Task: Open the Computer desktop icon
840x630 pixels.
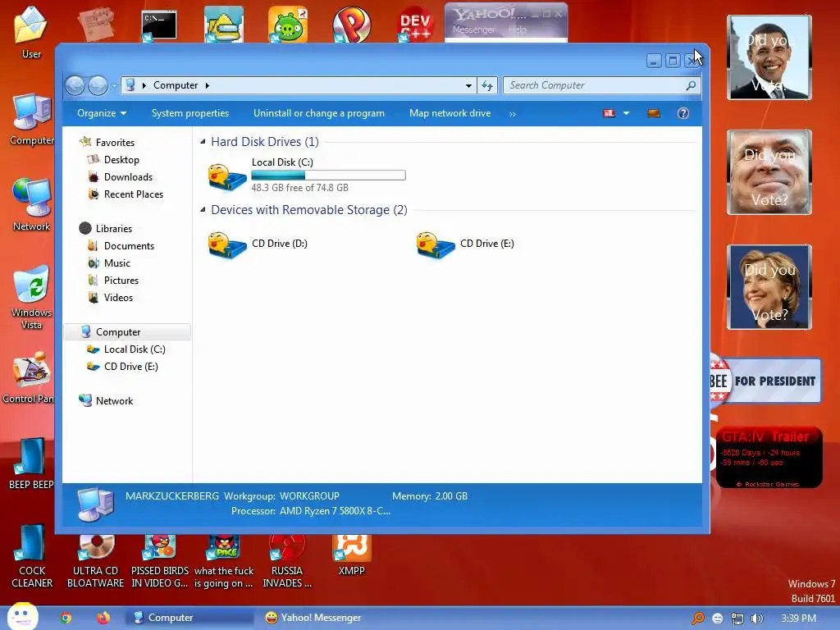Action: pos(32,119)
